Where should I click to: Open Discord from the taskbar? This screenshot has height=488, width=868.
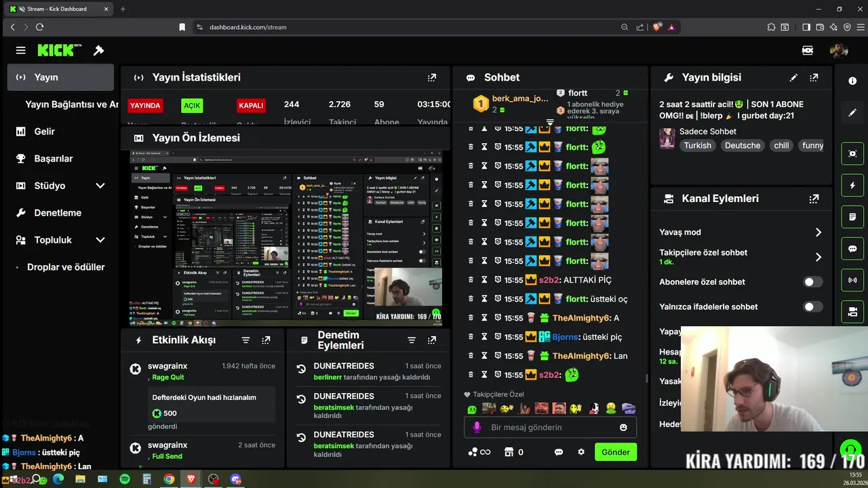tap(236, 479)
